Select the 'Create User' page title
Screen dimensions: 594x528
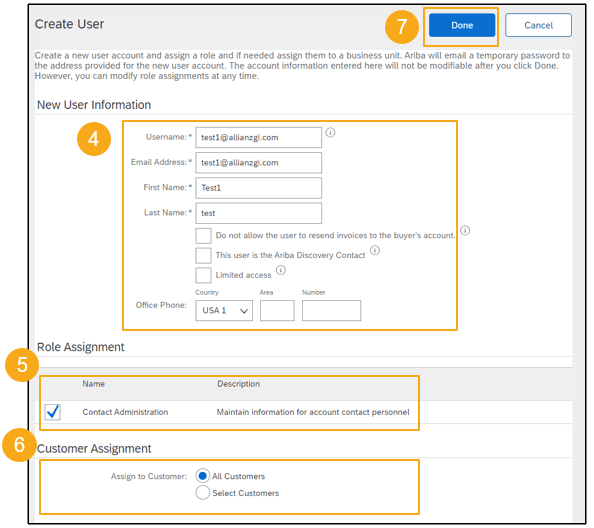coord(69,24)
